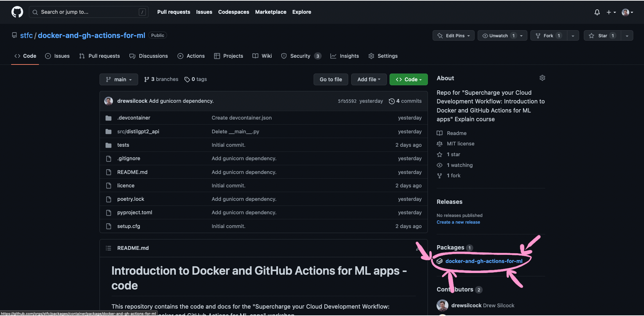This screenshot has height=316, width=644.
Task: Switch to the Issues tab
Action: (57, 56)
